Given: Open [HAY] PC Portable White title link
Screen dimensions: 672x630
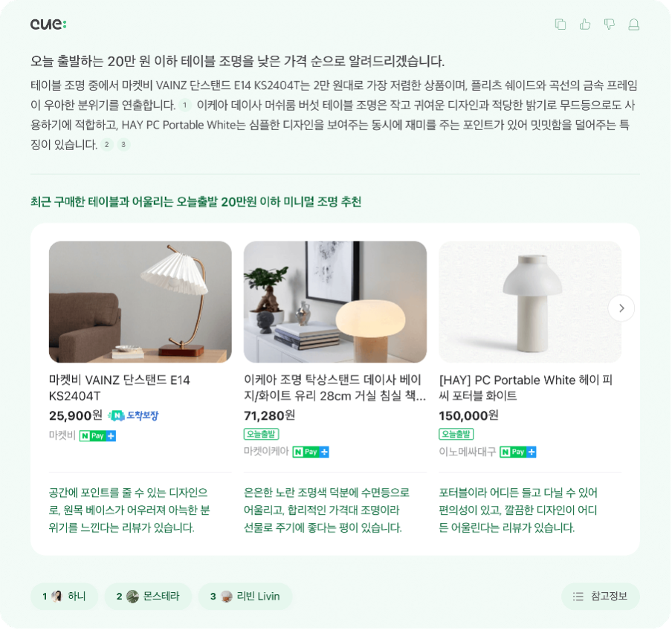Looking at the screenshot, I should pos(526,388).
